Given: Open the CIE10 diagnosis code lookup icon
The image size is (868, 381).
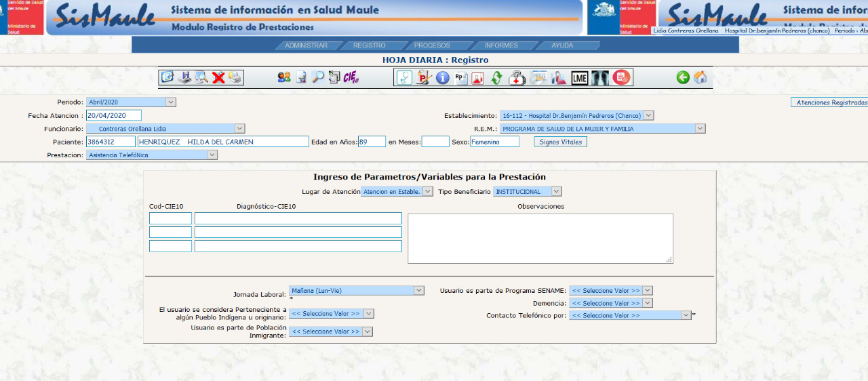Looking at the screenshot, I should coord(351,77).
